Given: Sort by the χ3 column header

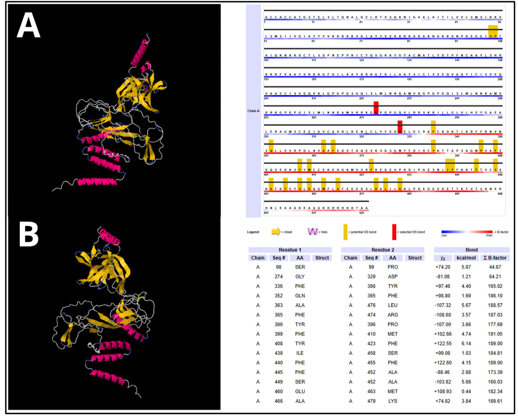Looking at the screenshot, I should 443,258.
